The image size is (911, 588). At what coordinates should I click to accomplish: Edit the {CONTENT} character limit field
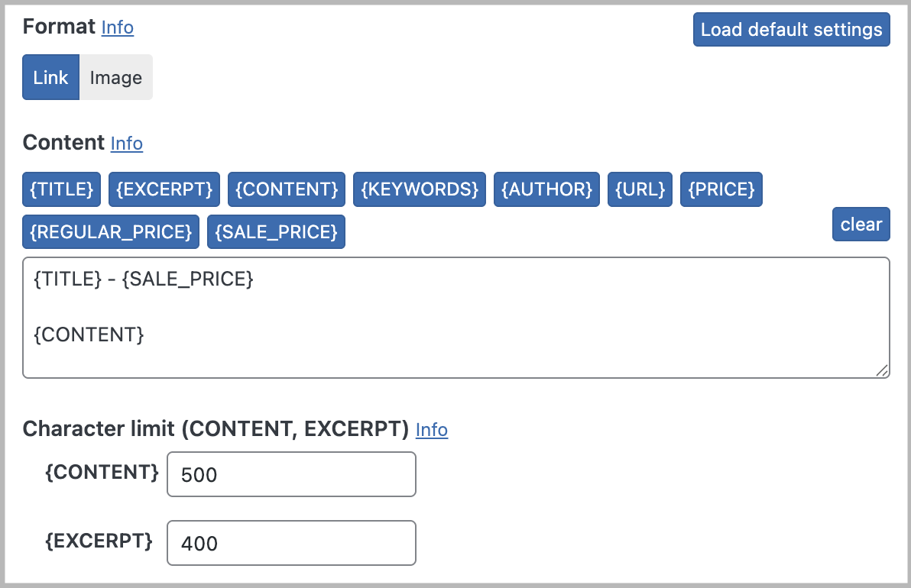[x=291, y=473]
